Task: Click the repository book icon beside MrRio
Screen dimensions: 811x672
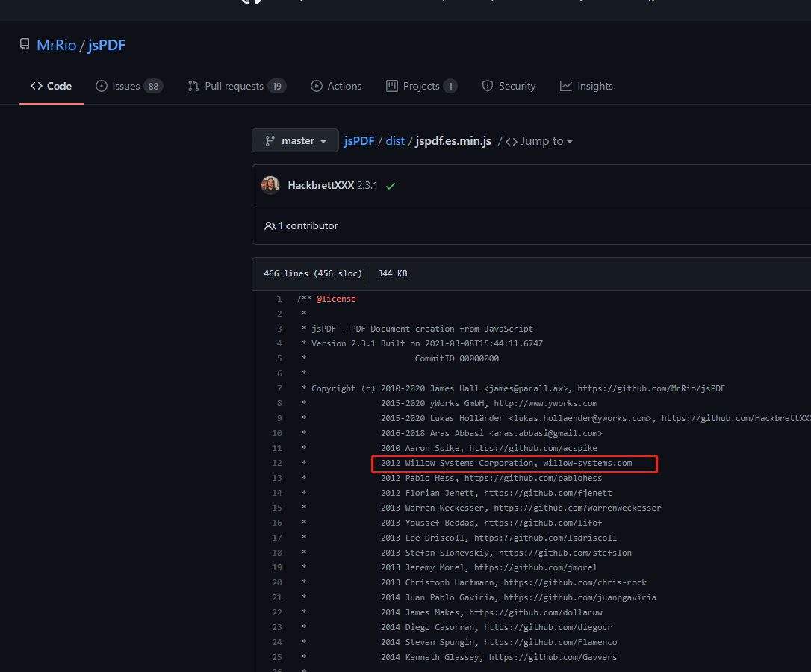Action: (25, 44)
